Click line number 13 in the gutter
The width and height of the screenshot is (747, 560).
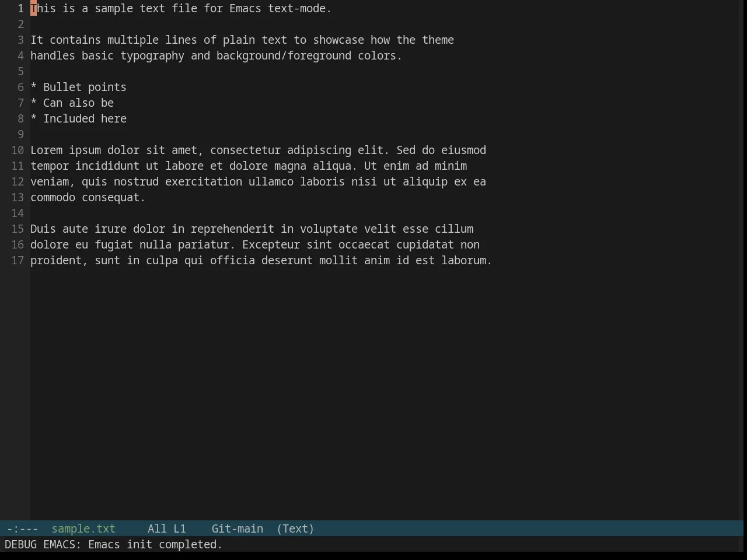[18, 197]
